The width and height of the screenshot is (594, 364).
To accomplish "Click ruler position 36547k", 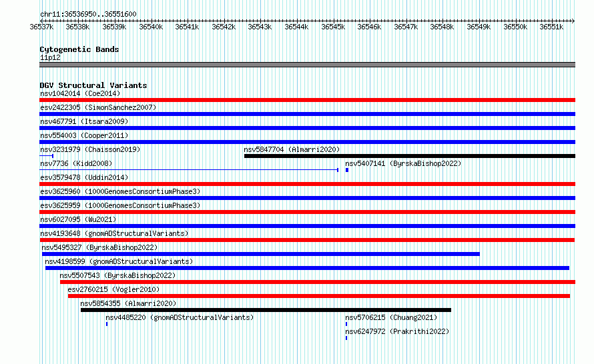I will (x=406, y=27).
